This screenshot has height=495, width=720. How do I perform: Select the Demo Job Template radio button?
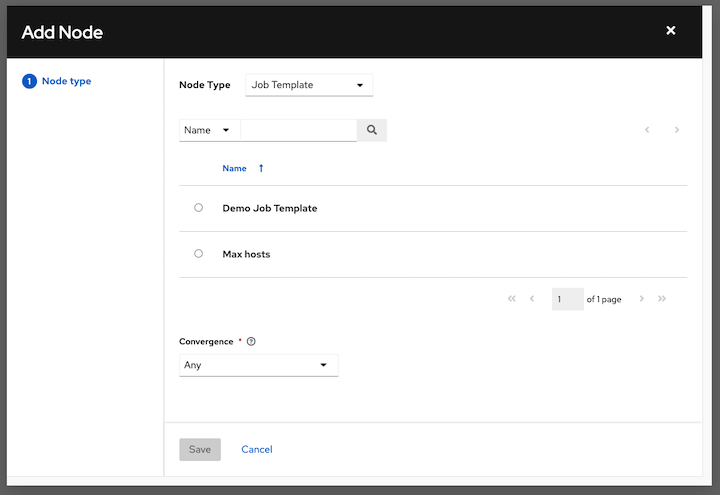click(198, 208)
